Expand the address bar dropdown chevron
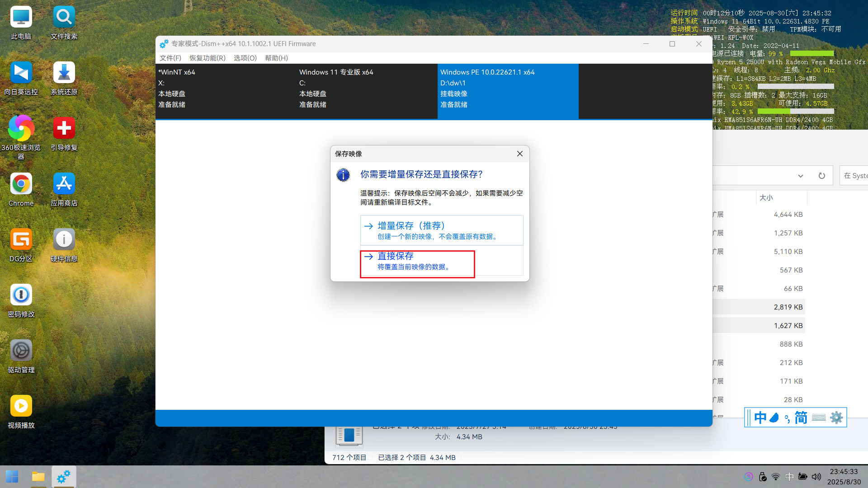The width and height of the screenshot is (868, 488). pyautogui.click(x=800, y=176)
